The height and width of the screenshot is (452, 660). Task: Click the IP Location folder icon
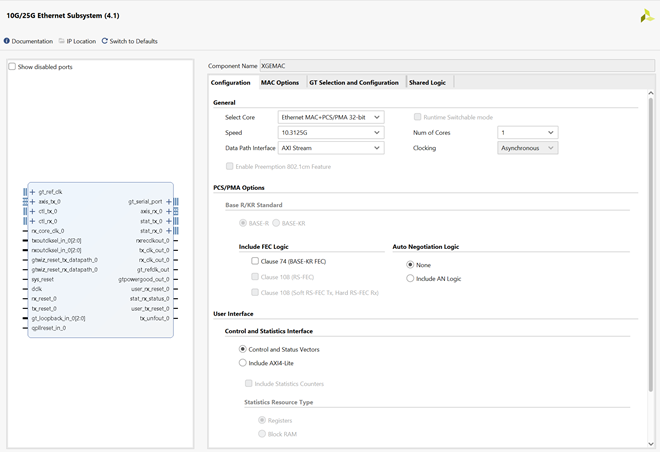pyautogui.click(x=61, y=41)
